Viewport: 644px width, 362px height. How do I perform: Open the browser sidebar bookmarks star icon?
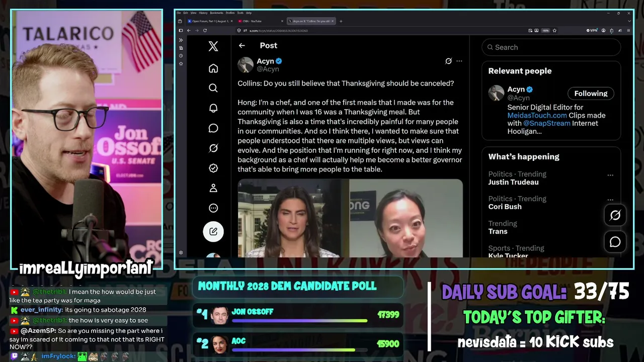tap(181, 64)
